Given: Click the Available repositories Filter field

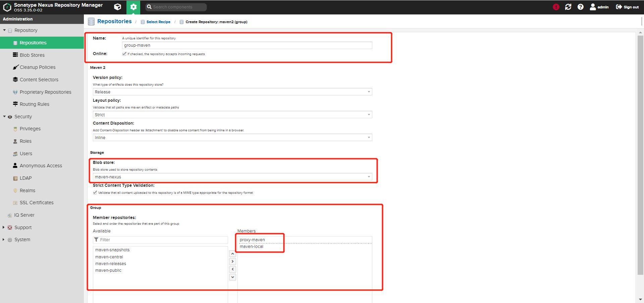Looking at the screenshot, I should [x=160, y=240].
